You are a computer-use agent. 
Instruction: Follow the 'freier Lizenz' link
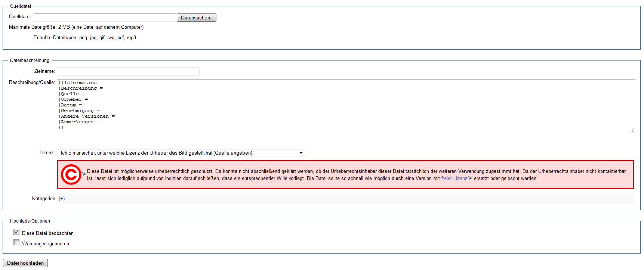pos(454,179)
